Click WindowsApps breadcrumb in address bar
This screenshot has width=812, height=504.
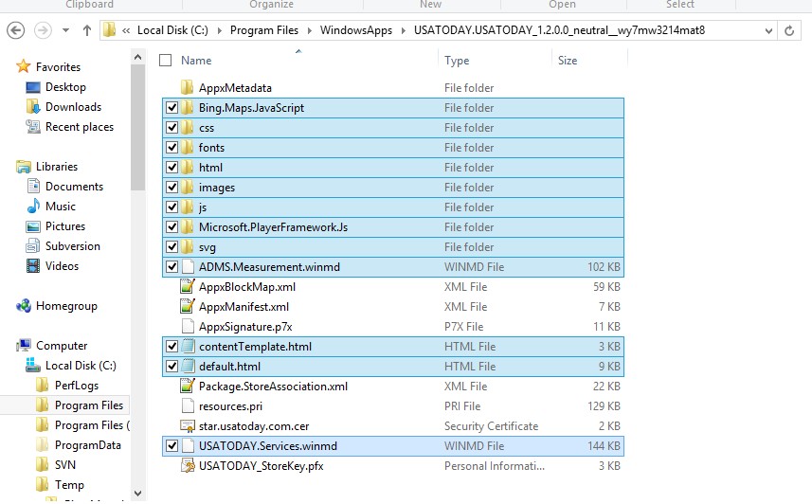(355, 30)
